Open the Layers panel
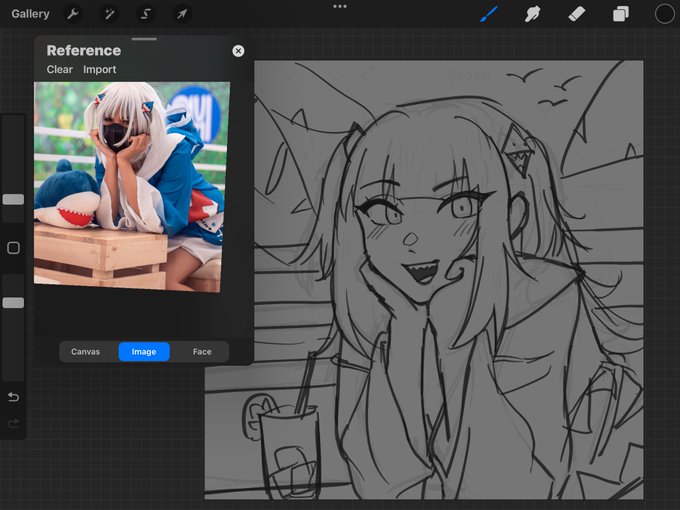The height and width of the screenshot is (510, 680). pyautogui.click(x=621, y=14)
